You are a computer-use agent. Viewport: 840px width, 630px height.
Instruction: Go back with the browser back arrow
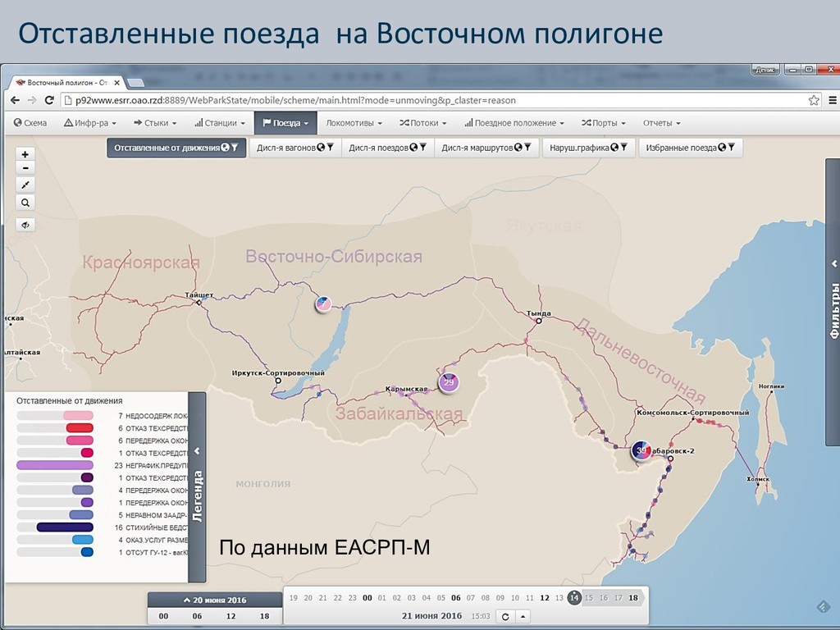pyautogui.click(x=15, y=100)
